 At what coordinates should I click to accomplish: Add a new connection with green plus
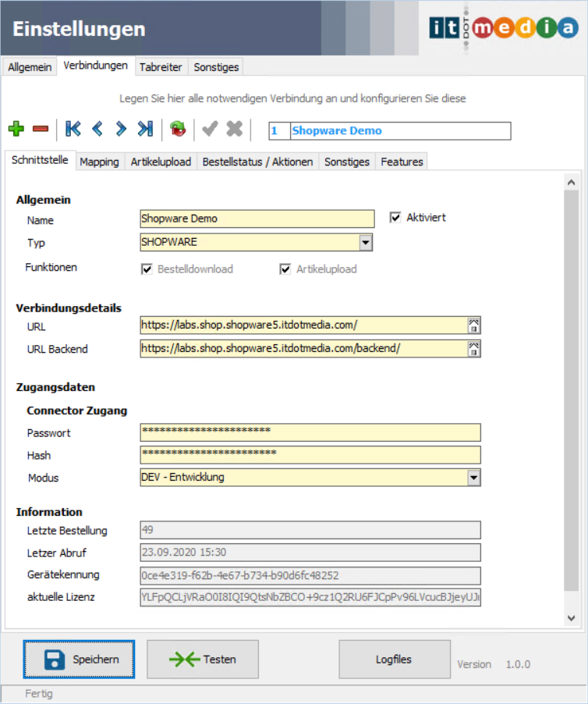(16, 130)
